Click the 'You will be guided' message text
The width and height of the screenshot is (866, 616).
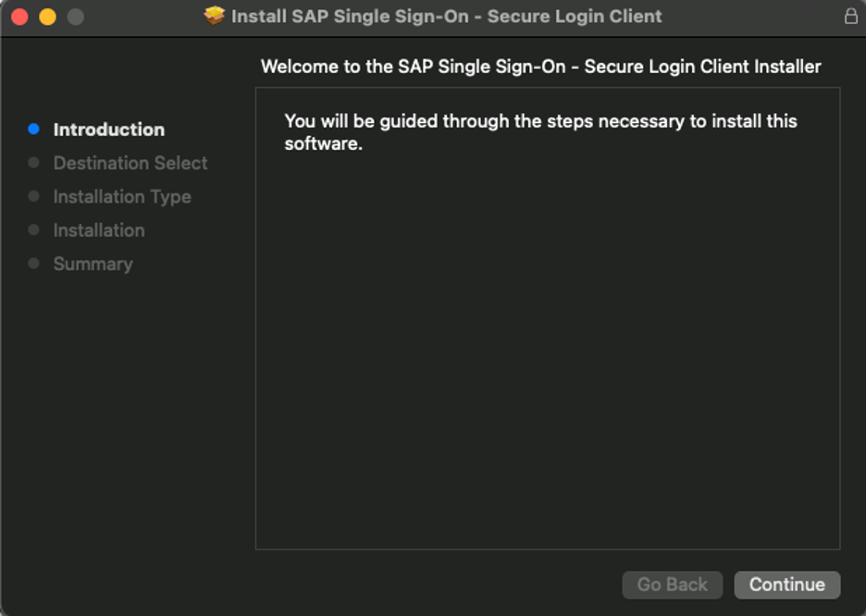(540, 132)
